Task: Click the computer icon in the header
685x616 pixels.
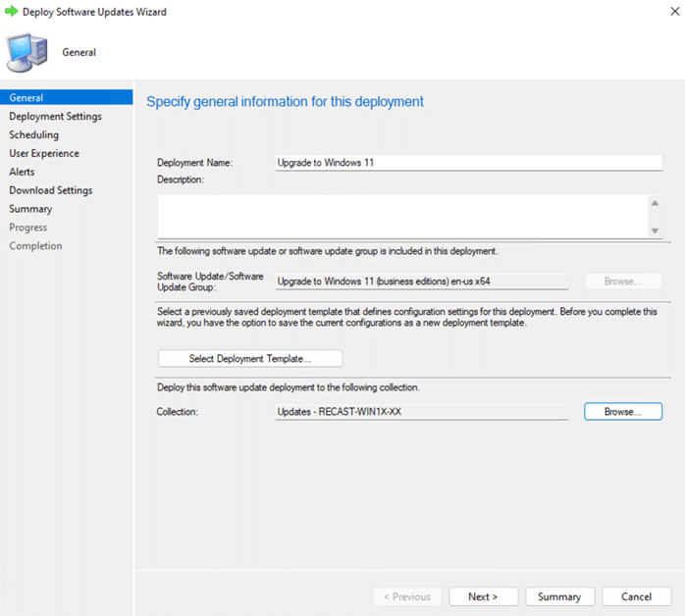Action: tap(26, 53)
